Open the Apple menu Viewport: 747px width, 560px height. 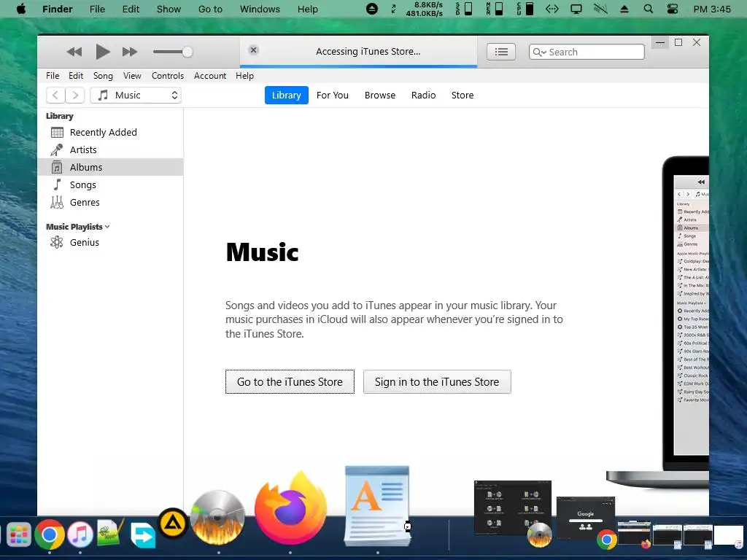click(x=21, y=9)
